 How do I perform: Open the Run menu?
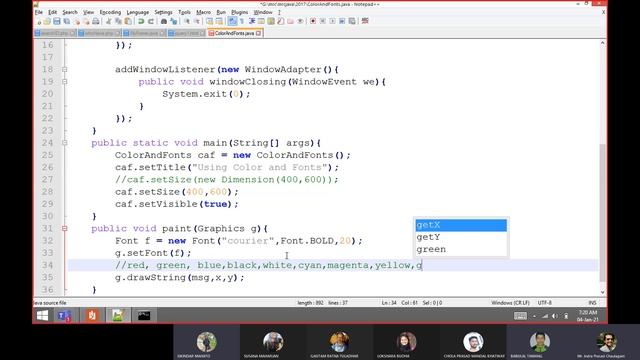[x=221, y=12]
